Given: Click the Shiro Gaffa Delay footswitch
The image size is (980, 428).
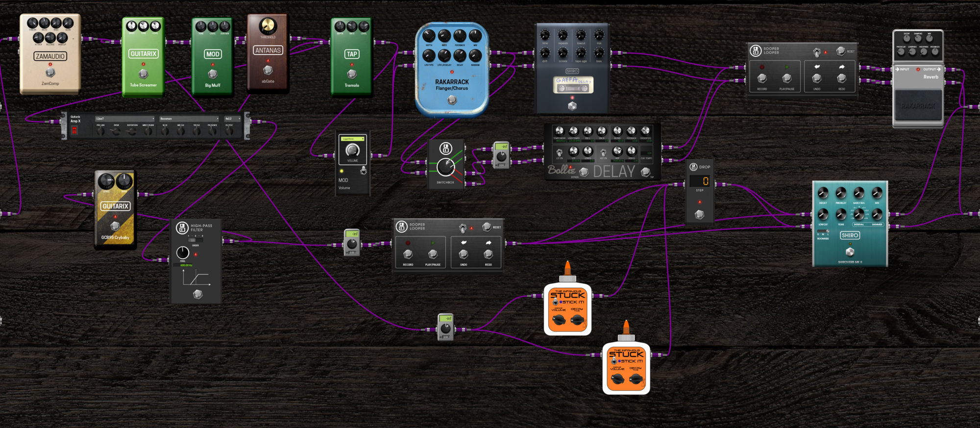Looking at the screenshot, I should point(572,106).
